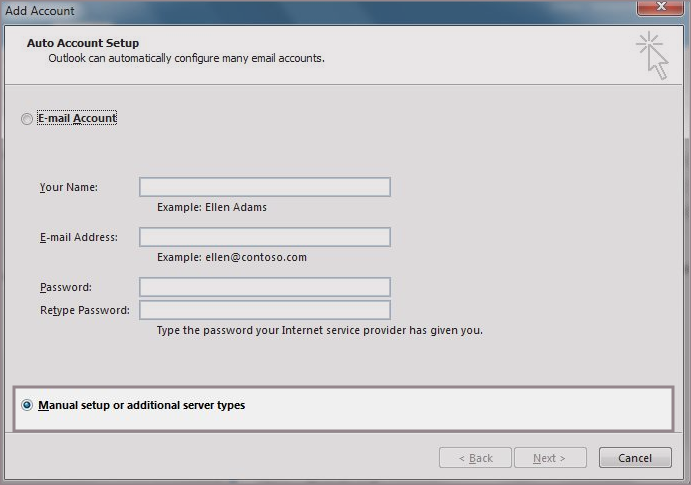This screenshot has height=485, width=691.
Task: Select the E-mail Account radio button
Action: [x=26, y=119]
